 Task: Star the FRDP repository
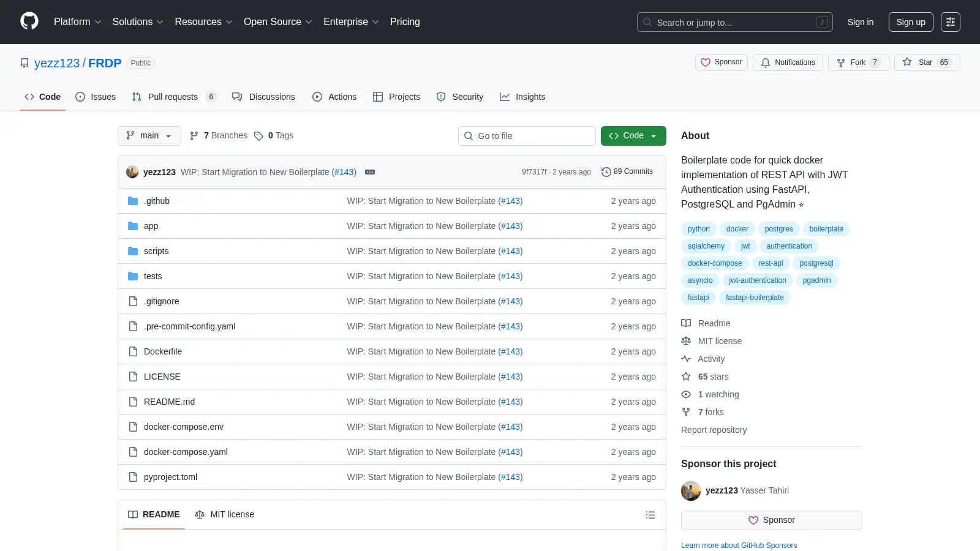[x=927, y=62]
